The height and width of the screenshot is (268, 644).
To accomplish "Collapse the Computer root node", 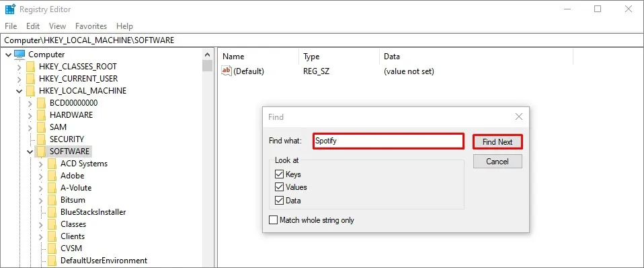I will (9, 55).
